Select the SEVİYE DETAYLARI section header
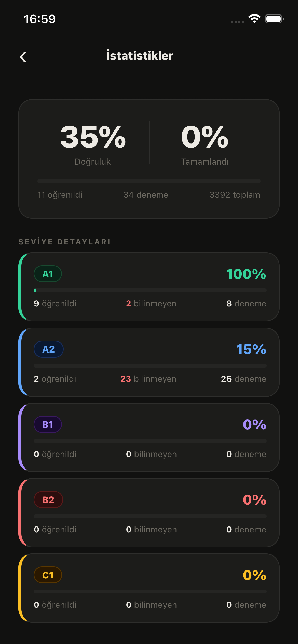 (x=64, y=242)
